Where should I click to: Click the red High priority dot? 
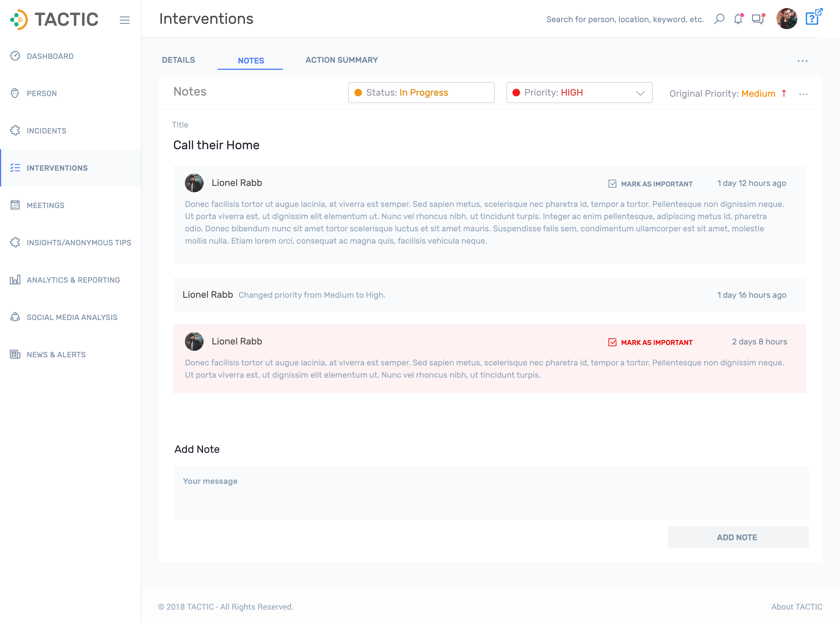(x=516, y=93)
